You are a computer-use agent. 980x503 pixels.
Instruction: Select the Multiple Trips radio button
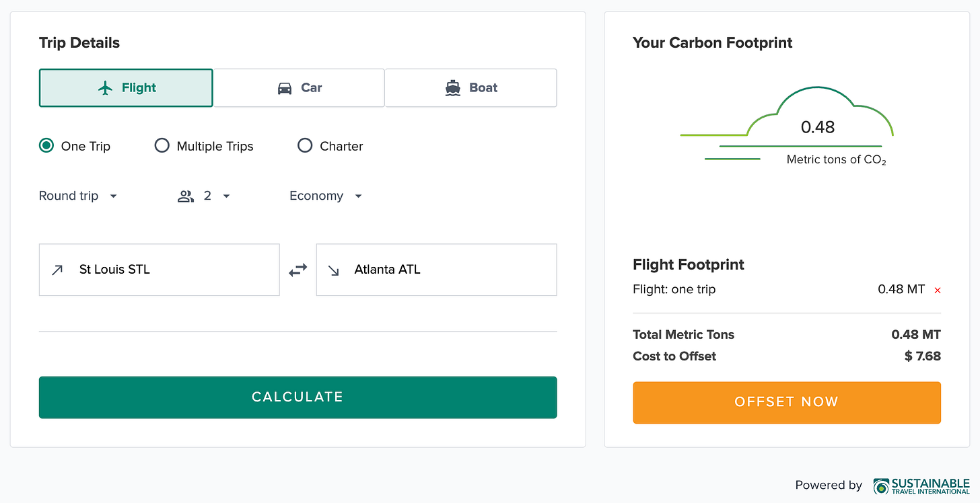162,145
